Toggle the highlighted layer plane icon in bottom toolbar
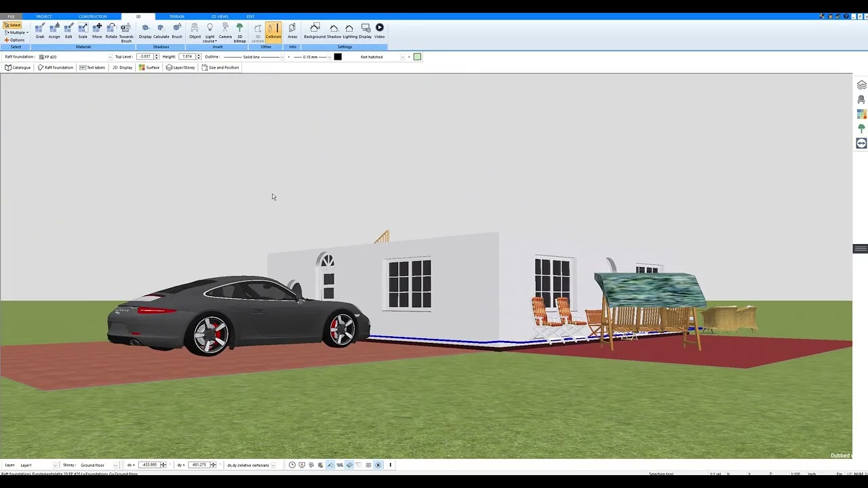This screenshot has width=868, height=488. [349, 465]
